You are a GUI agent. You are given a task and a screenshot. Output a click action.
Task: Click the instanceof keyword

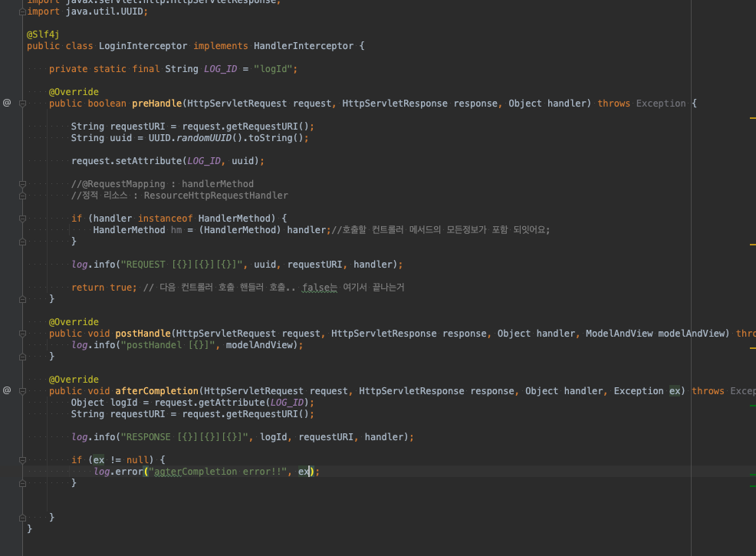click(x=165, y=219)
